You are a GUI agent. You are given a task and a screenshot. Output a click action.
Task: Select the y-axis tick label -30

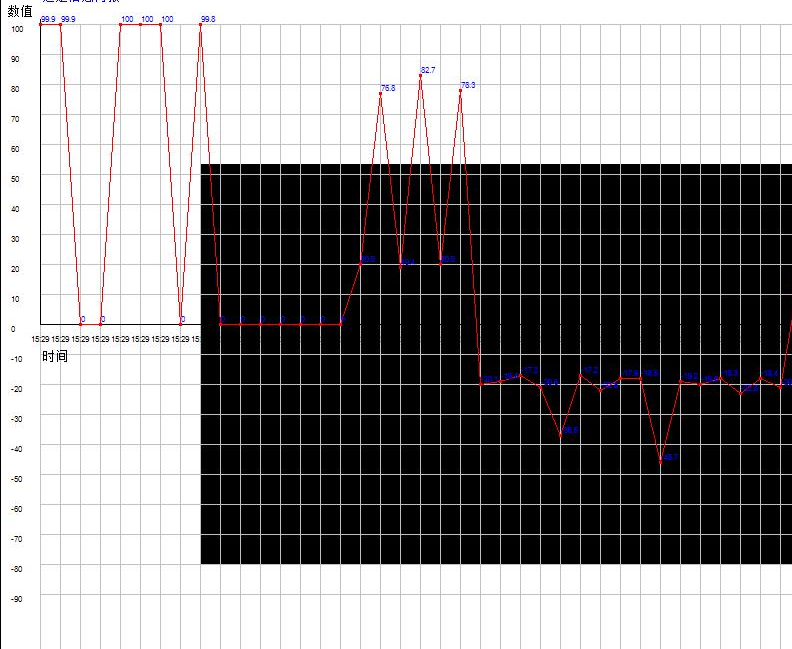[x=17, y=419]
